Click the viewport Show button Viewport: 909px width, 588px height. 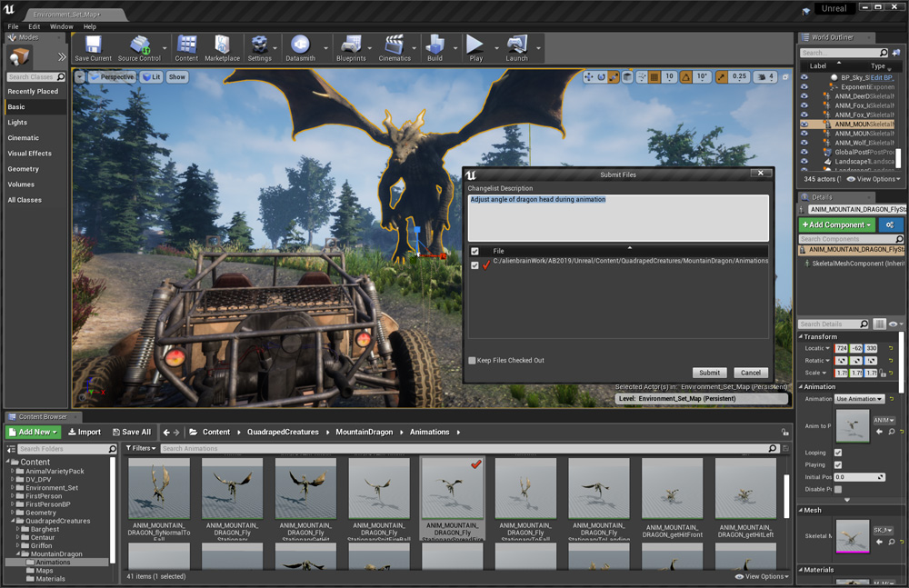[177, 76]
